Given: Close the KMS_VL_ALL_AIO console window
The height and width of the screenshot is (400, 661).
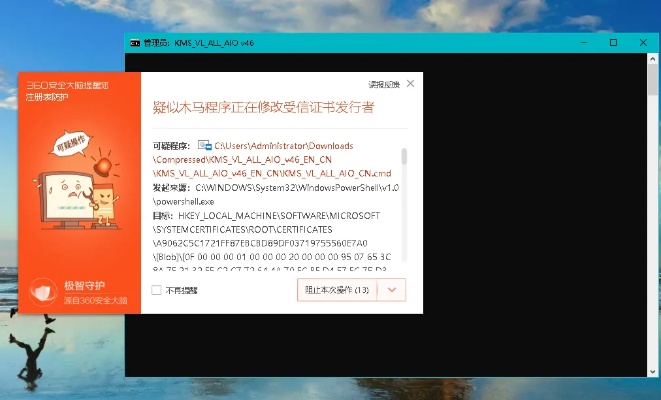Looking at the screenshot, I should point(643,43).
